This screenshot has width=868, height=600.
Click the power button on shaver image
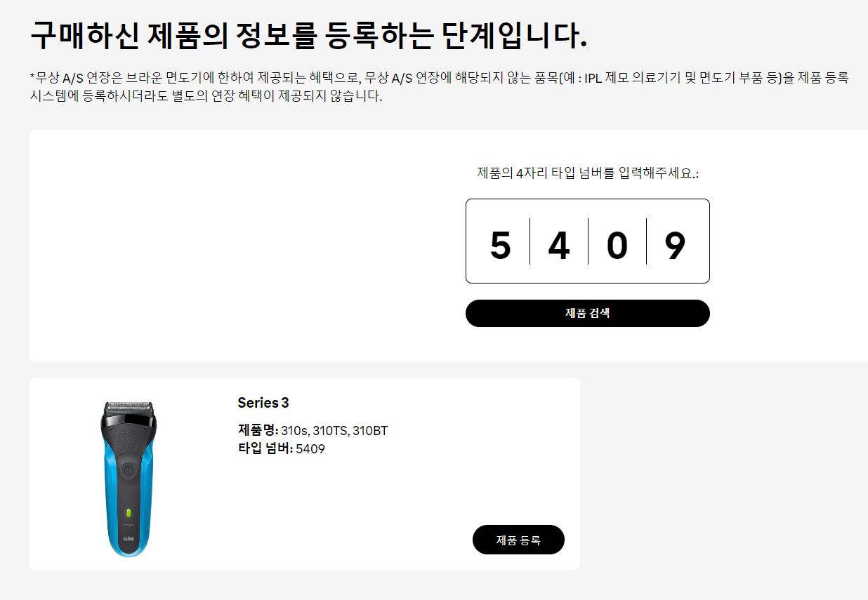point(128,469)
